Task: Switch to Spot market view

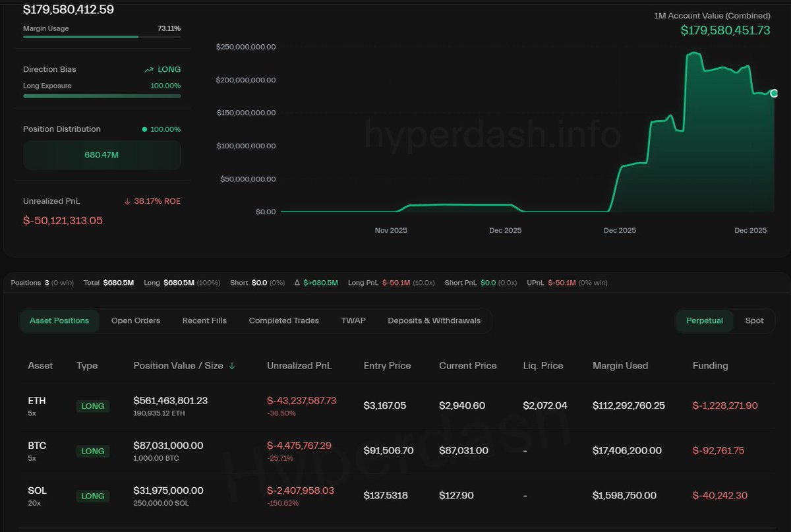Action: click(x=754, y=320)
